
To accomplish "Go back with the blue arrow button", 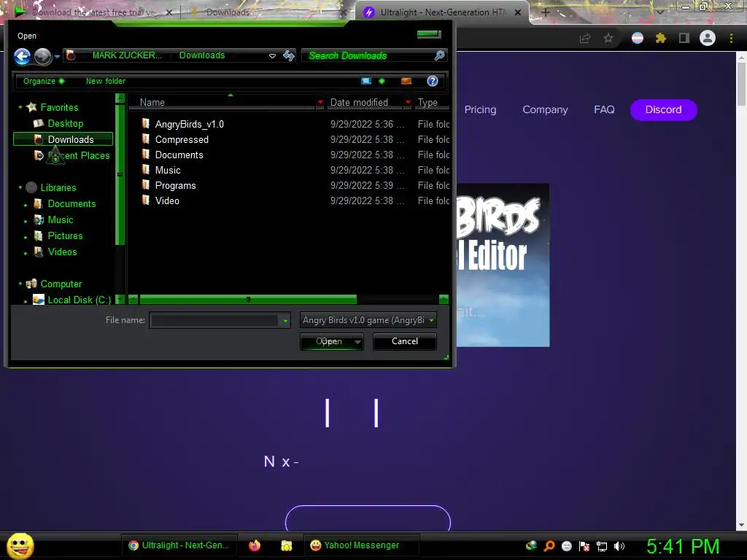I will pyautogui.click(x=22, y=57).
